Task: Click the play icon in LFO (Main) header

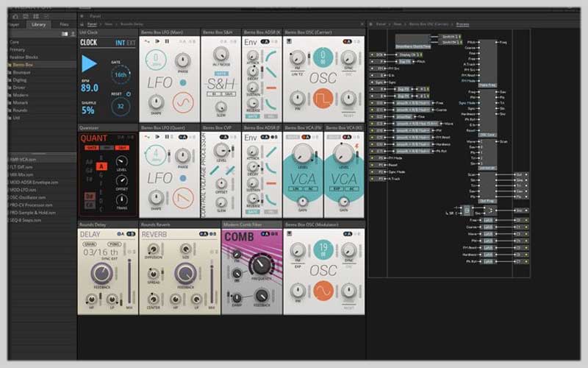Action: pos(157,41)
